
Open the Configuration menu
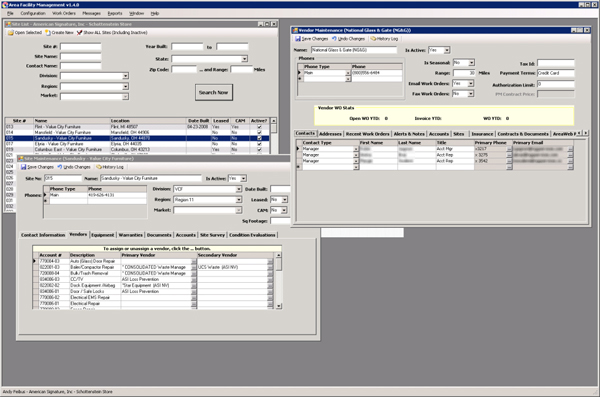[33, 13]
